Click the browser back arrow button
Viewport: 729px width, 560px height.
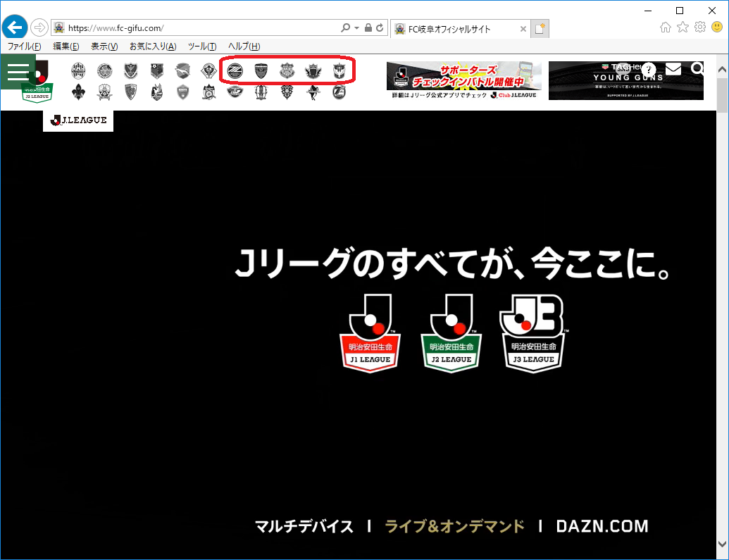(14, 27)
